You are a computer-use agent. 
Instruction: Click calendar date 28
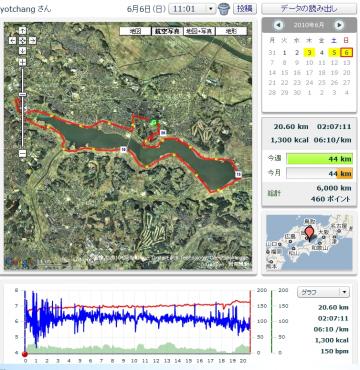pos(272,92)
